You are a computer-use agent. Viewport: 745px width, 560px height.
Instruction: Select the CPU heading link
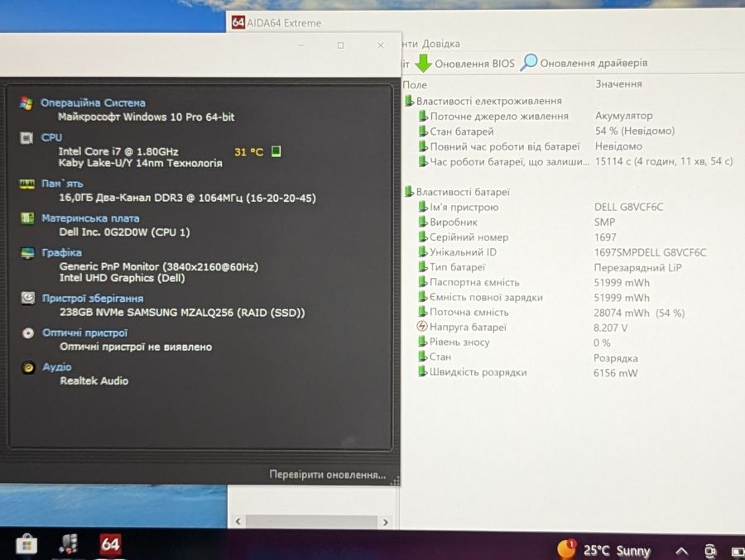51,137
